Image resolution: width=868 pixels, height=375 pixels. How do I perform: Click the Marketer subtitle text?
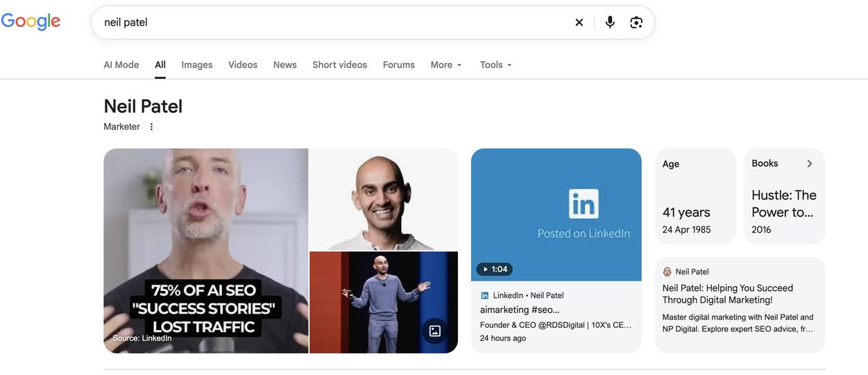pos(121,126)
